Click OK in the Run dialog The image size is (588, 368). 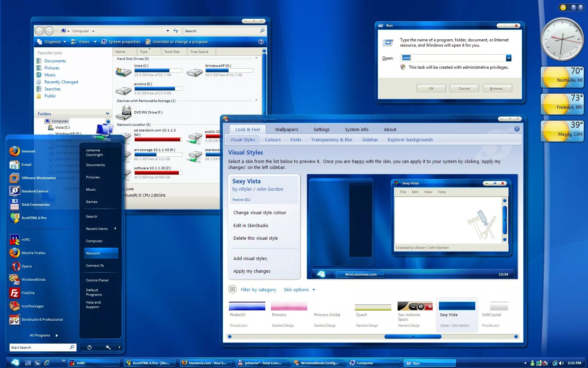pos(431,88)
